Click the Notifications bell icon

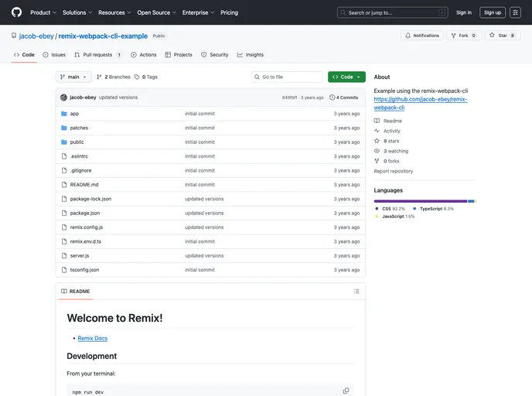pos(408,36)
